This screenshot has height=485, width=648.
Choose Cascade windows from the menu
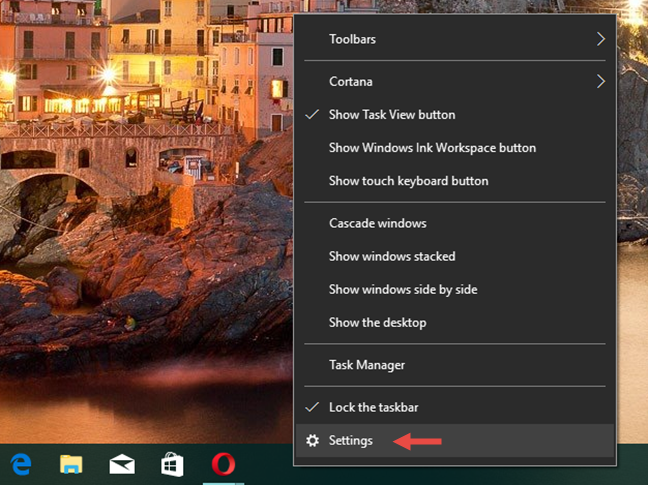pyautogui.click(x=377, y=223)
